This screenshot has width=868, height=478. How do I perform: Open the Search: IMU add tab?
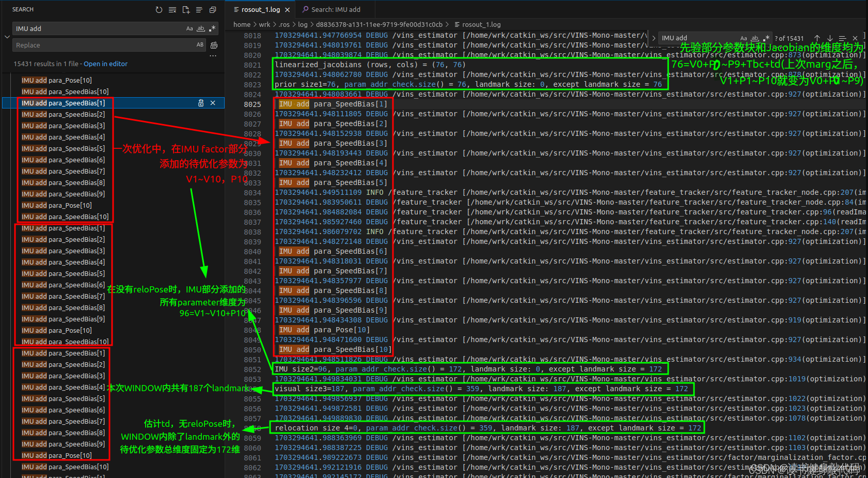coord(335,10)
